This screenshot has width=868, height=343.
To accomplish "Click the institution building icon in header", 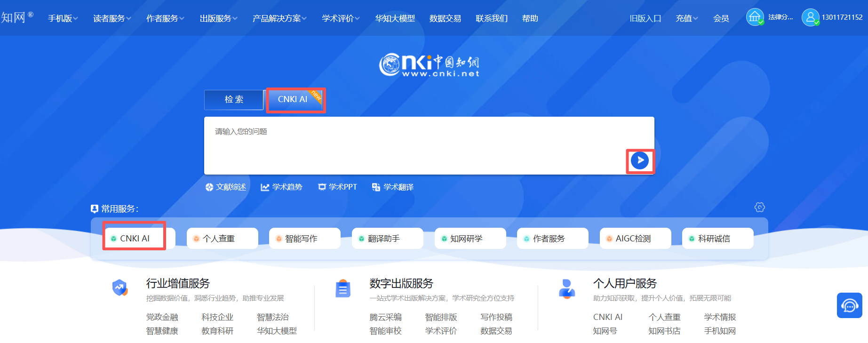I will (x=754, y=17).
